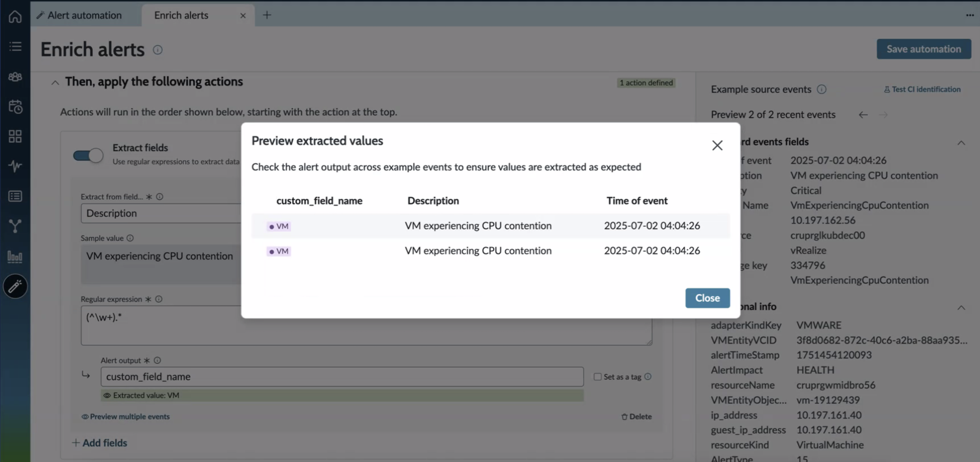The image size is (980, 462).
Task: Switch to the Alert automation tab
Action: (x=79, y=15)
